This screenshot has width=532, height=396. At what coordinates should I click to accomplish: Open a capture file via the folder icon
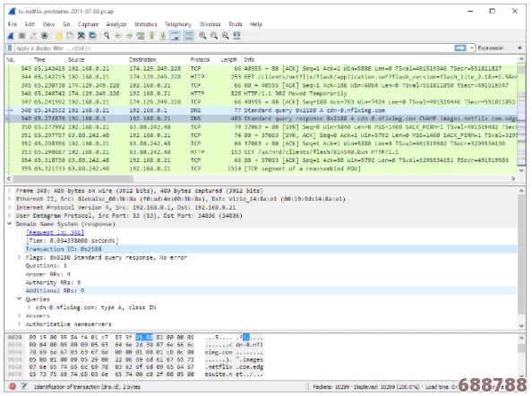tap(59, 36)
